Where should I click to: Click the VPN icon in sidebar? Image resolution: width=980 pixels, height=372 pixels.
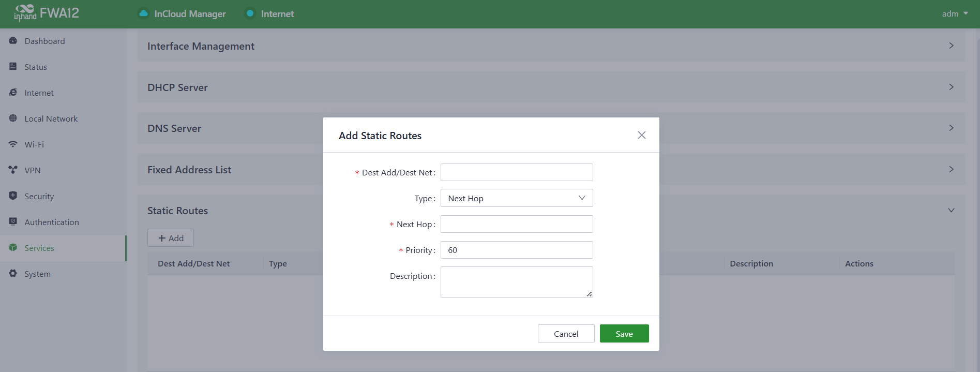click(13, 170)
